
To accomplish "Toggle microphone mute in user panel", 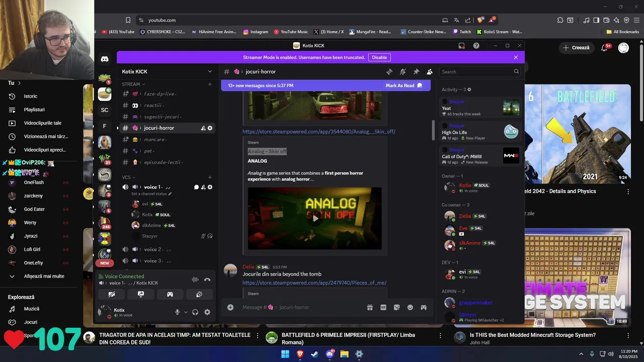I will tap(177, 312).
